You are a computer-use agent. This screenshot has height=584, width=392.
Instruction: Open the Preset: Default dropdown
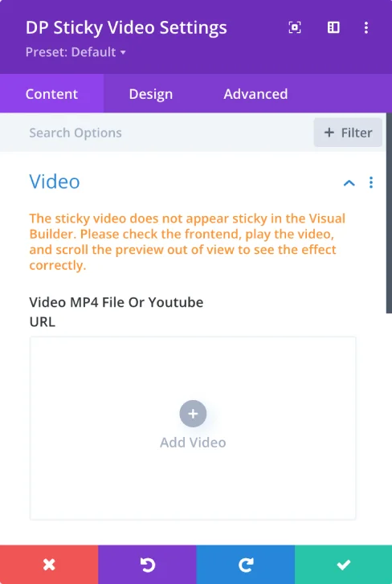(x=76, y=51)
